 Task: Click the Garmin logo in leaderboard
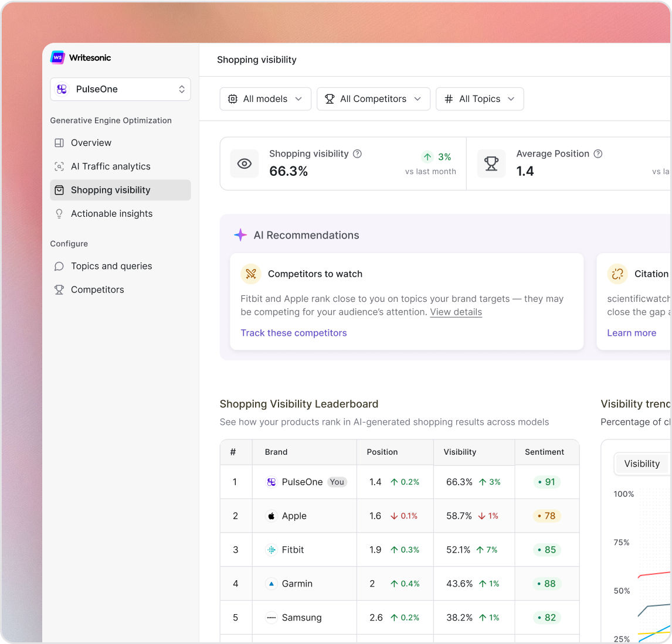pyautogui.click(x=271, y=584)
